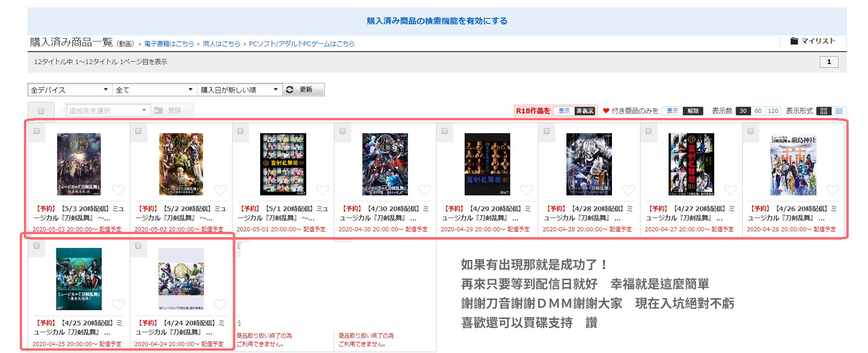Select the text 12タイトル中 1~12タイトル 1ページ目を表示
Screen dimensions: 868x353
(100, 62)
